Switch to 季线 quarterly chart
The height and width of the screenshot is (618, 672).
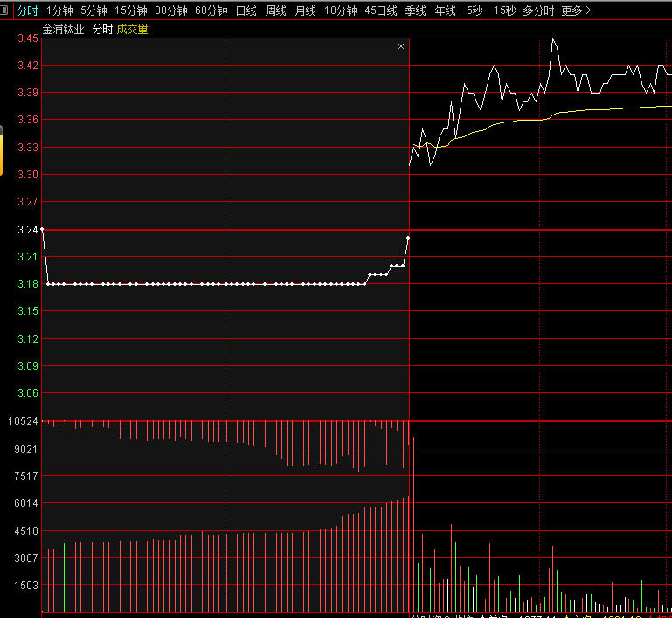click(x=416, y=10)
